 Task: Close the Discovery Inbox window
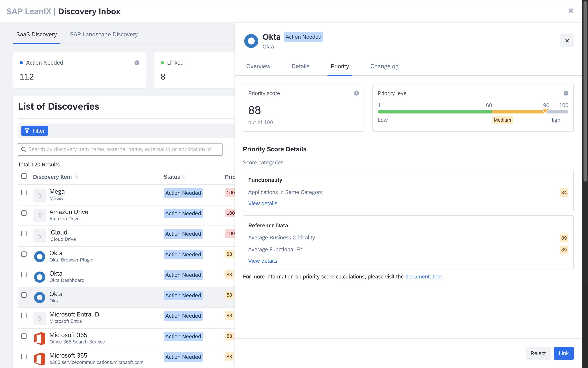coord(570,11)
